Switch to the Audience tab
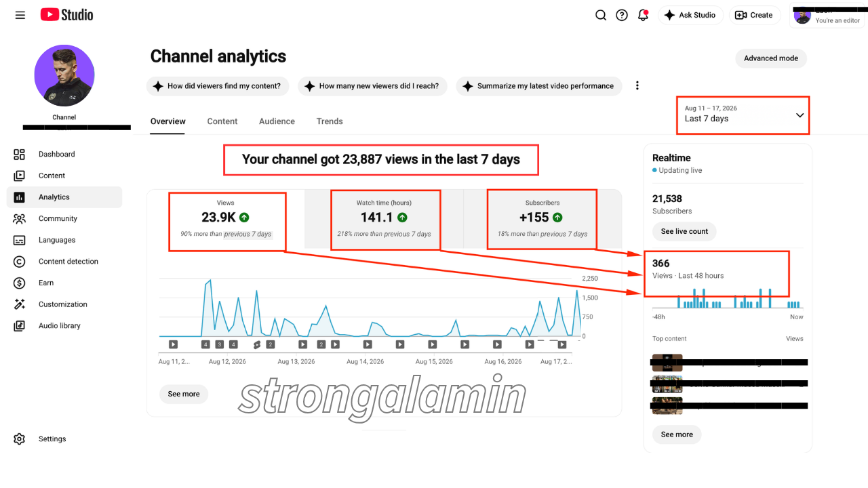Image resolution: width=868 pixels, height=488 pixels. click(277, 121)
